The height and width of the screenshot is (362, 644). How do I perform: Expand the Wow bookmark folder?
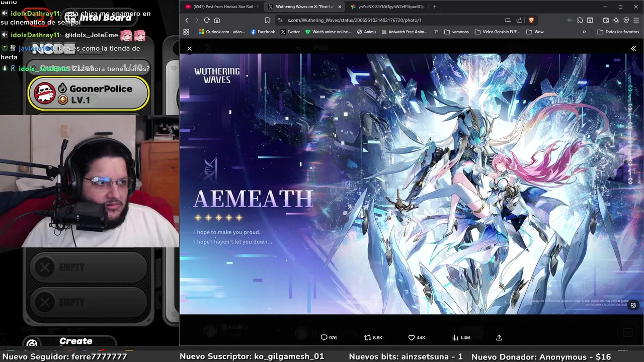click(535, 32)
